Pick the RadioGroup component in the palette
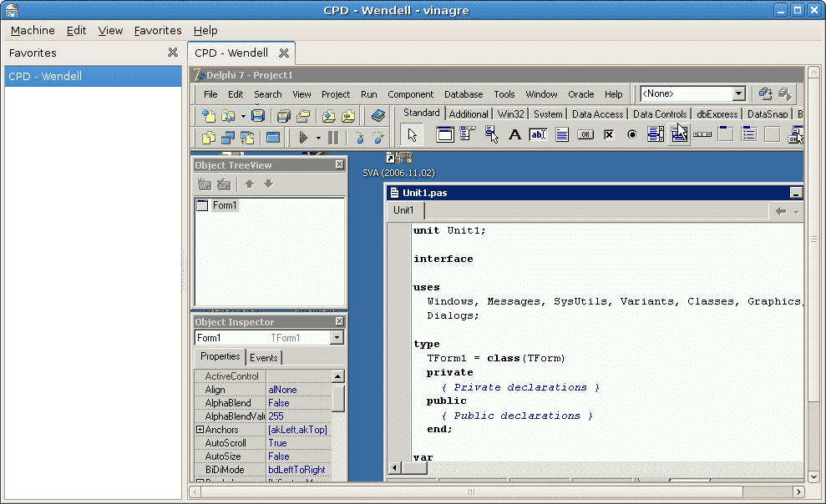 [x=749, y=134]
